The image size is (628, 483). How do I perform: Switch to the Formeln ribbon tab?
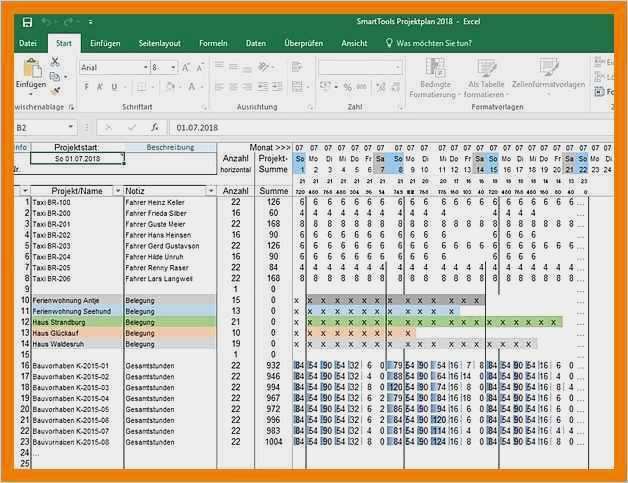213,43
